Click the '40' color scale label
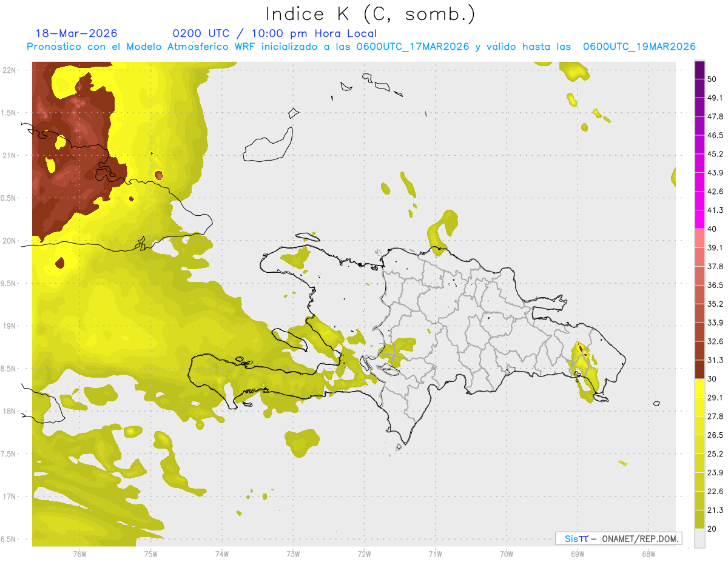Image resolution: width=728 pixels, height=562 pixels. click(712, 229)
